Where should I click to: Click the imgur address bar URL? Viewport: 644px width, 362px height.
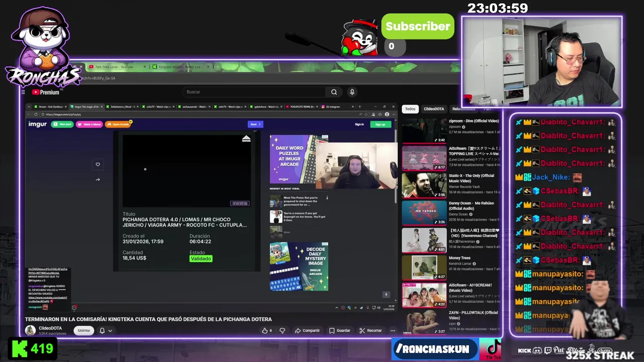pyautogui.click(x=63, y=114)
